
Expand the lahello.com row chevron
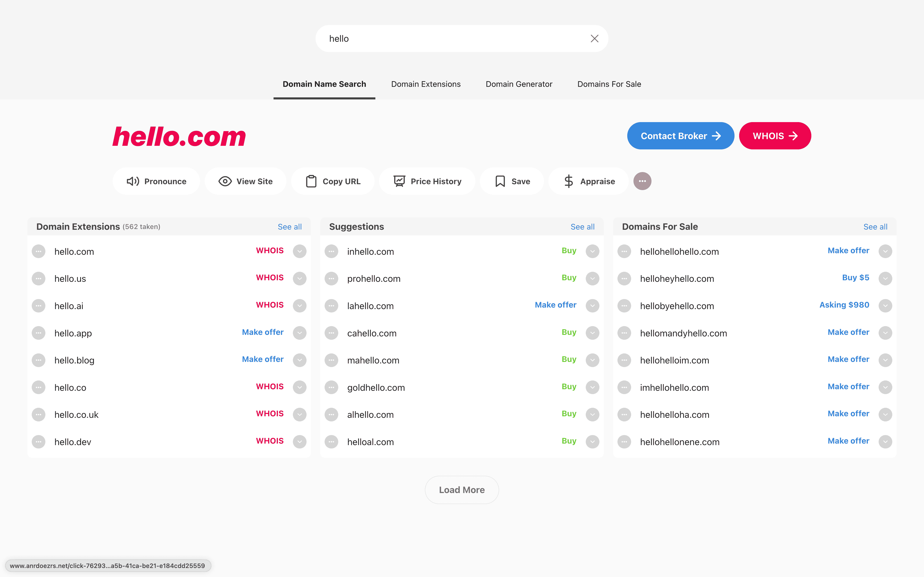click(x=592, y=306)
